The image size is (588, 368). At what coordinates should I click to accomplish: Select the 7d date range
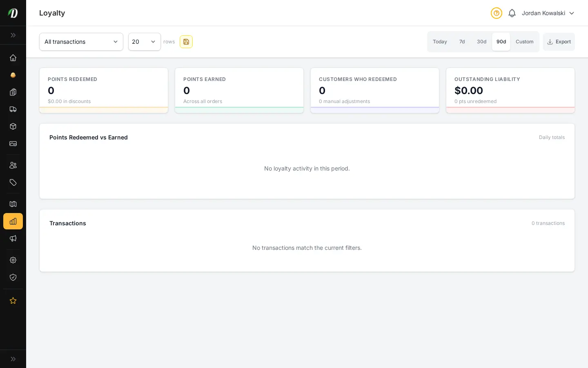point(462,42)
